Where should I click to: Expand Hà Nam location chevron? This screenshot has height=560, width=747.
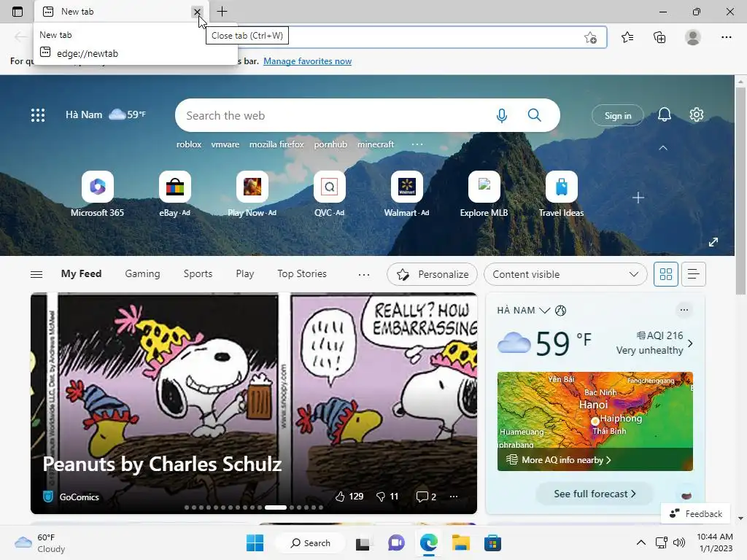[x=544, y=311]
